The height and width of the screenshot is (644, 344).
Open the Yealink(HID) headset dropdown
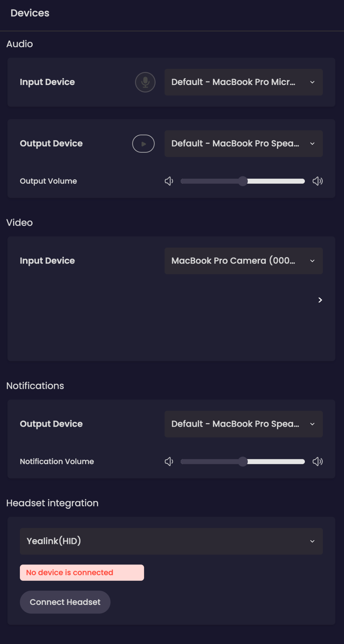[171, 541]
